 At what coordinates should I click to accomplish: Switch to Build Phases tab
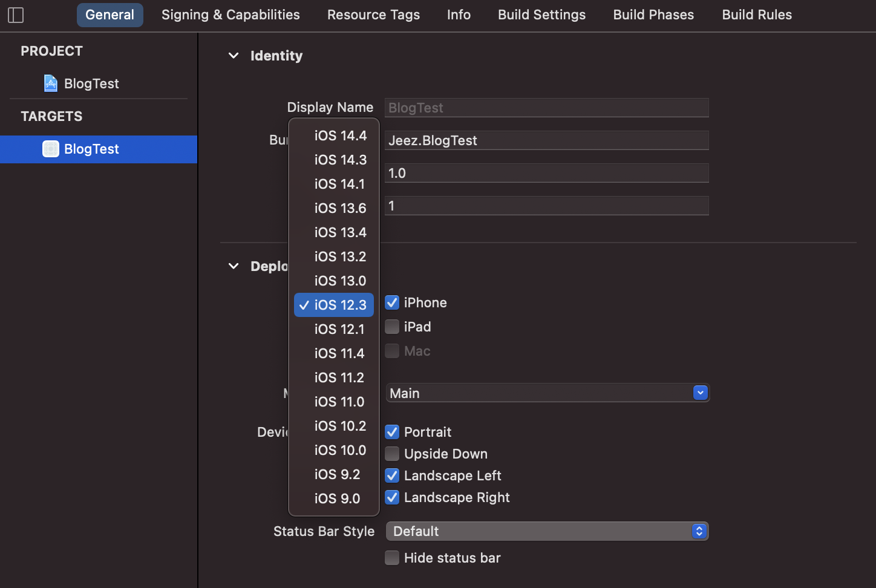[653, 15]
